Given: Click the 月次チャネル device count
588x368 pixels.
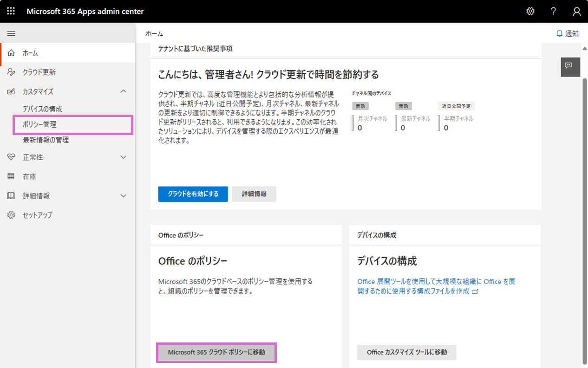Looking at the screenshot, I should pos(360,128).
